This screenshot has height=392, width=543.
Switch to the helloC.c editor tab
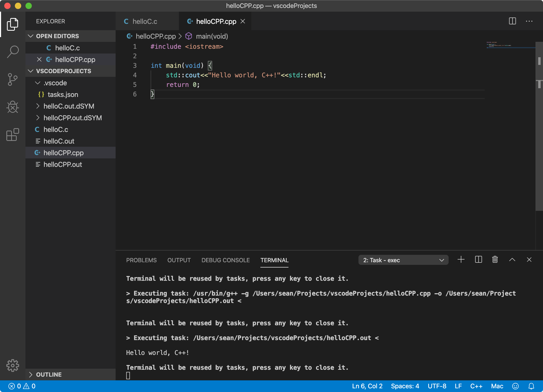[x=144, y=21]
